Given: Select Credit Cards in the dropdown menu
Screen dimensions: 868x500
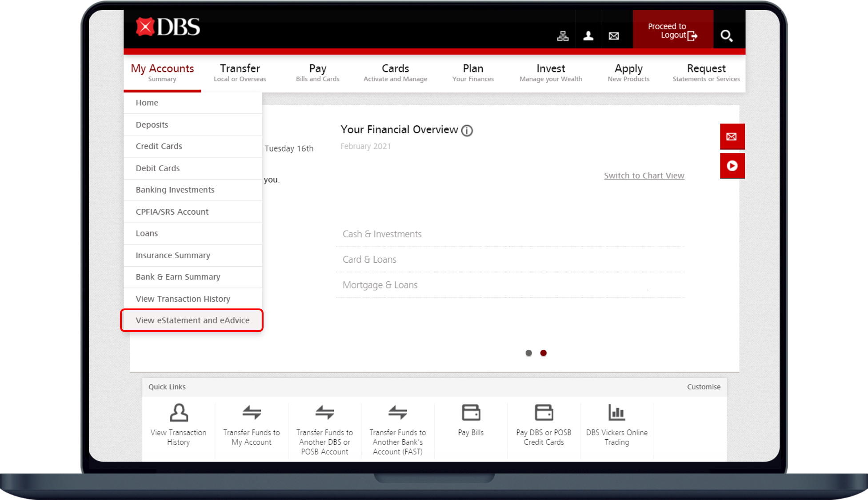Looking at the screenshot, I should coord(193,146).
